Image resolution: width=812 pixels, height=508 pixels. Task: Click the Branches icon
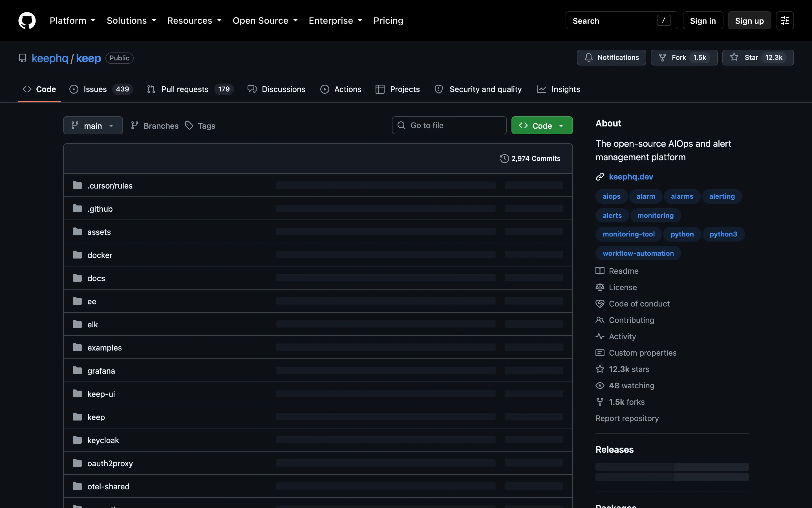point(134,126)
